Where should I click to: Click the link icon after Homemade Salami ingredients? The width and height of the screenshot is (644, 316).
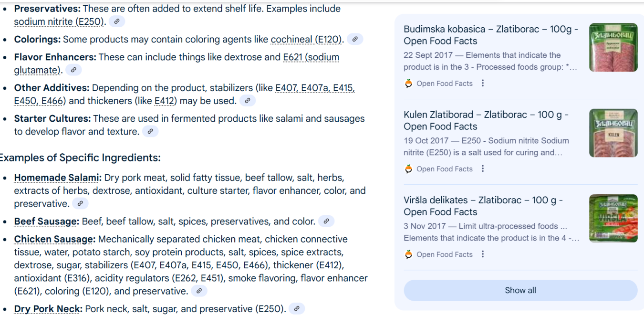[x=80, y=204]
